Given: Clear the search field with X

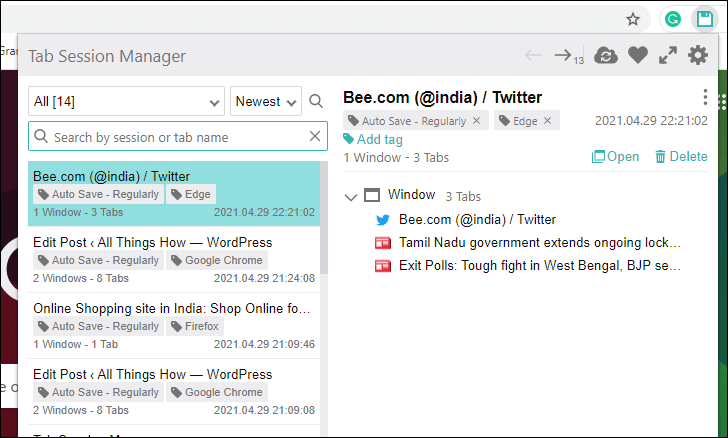Looking at the screenshot, I should pos(315,136).
